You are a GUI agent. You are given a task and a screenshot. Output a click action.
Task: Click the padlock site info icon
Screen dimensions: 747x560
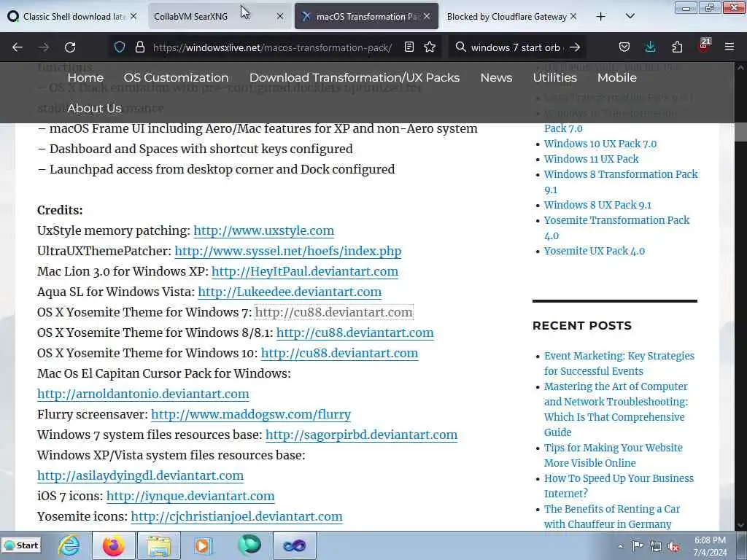pos(139,47)
